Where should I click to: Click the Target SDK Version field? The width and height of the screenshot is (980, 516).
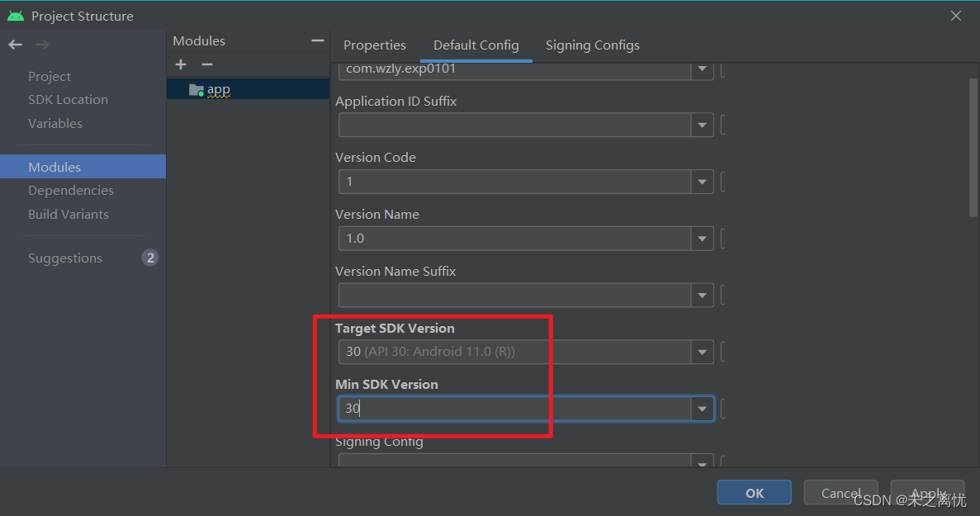[515, 352]
